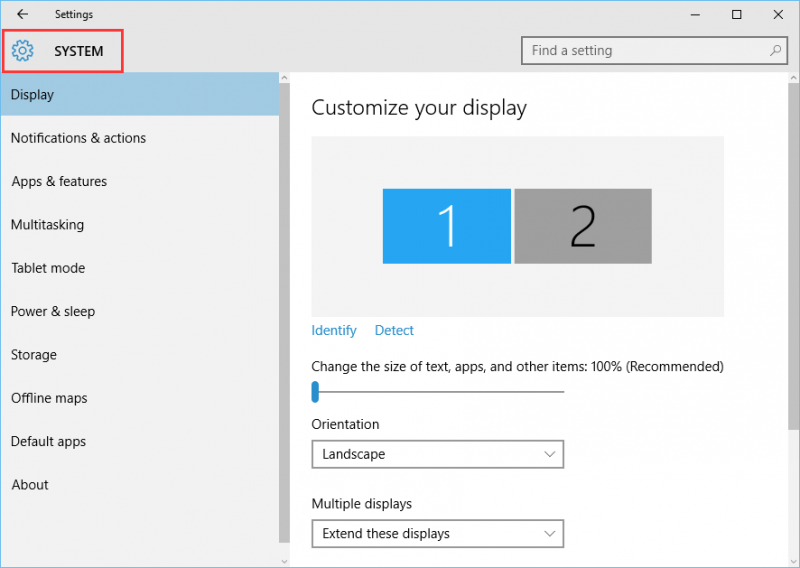The width and height of the screenshot is (800, 568).
Task: Click the back arrow in title bar
Action: click(x=22, y=14)
